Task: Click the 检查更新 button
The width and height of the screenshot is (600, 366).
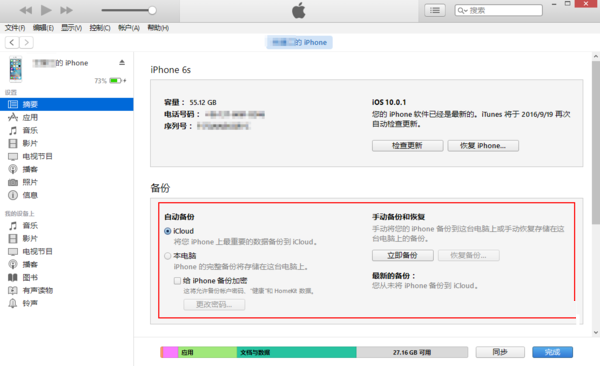Action: coord(408,145)
